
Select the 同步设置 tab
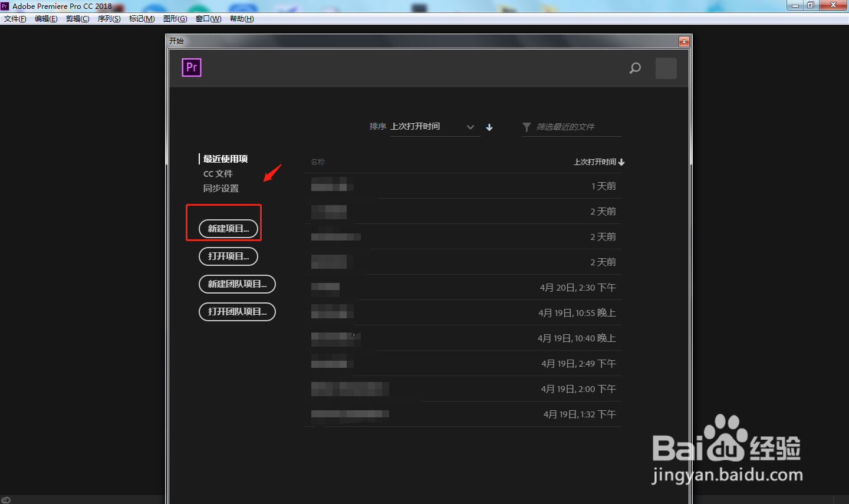tap(221, 188)
